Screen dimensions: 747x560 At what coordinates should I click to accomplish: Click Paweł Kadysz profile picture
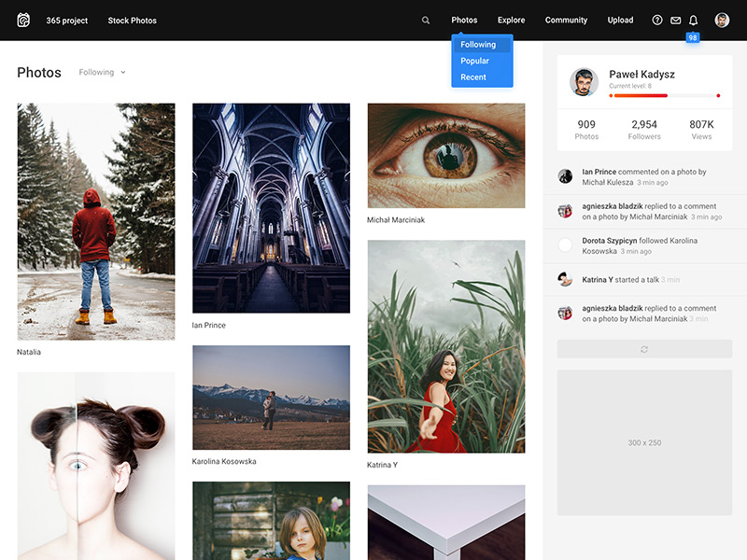pyautogui.click(x=584, y=82)
